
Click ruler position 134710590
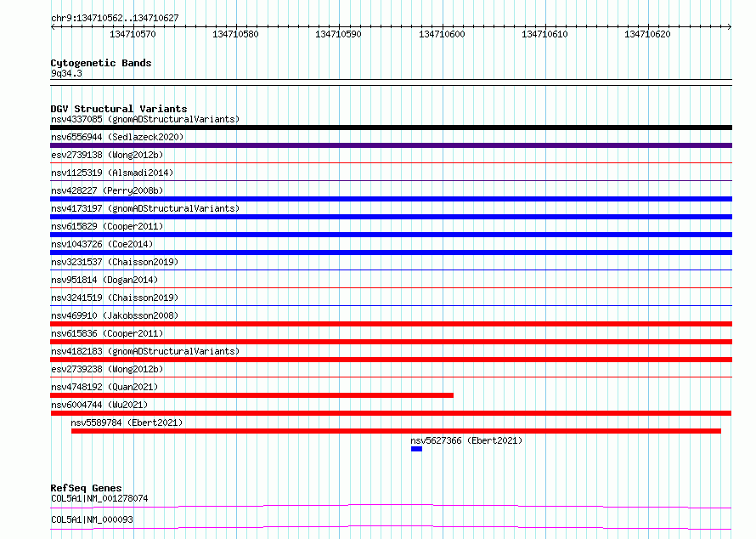pyautogui.click(x=338, y=34)
